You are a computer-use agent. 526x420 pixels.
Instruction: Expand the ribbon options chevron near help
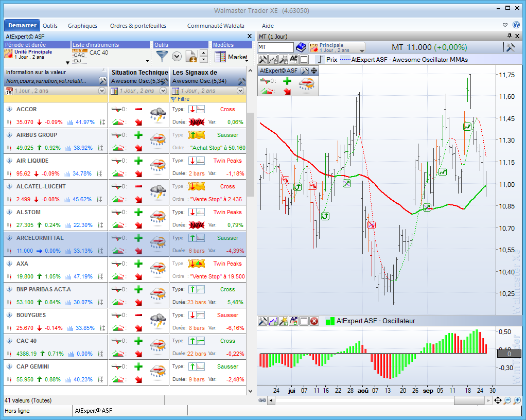[x=505, y=25]
